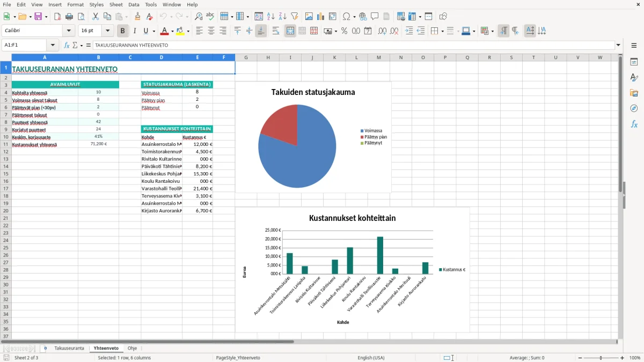Open the Font Size dropdown
This screenshot has height=362, width=644.
point(108,31)
